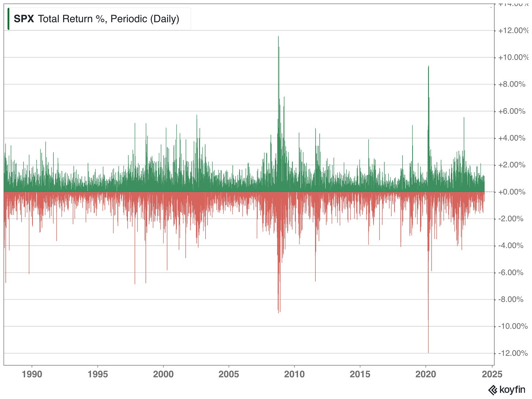Click the +8.00% y-axis label

coord(512,84)
